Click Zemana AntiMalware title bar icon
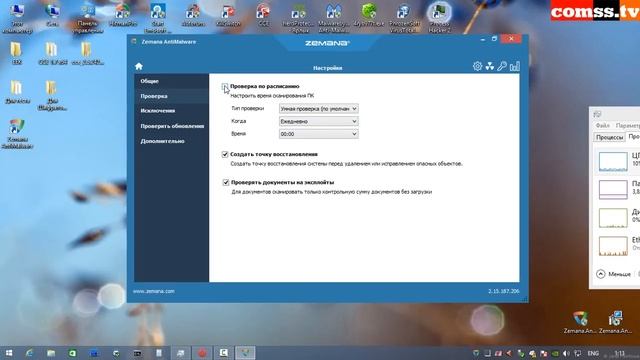Image resolution: width=640 pixels, height=360 pixels. (x=133, y=42)
